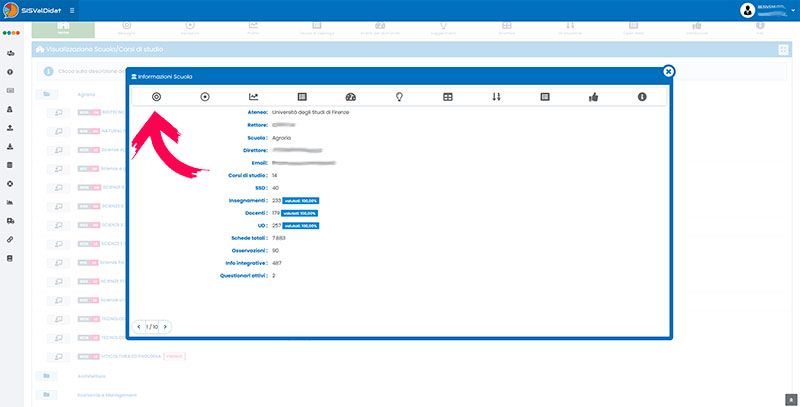Click the download icon in left sidebar
Viewport: 800px width, 407px height.
(x=10, y=146)
